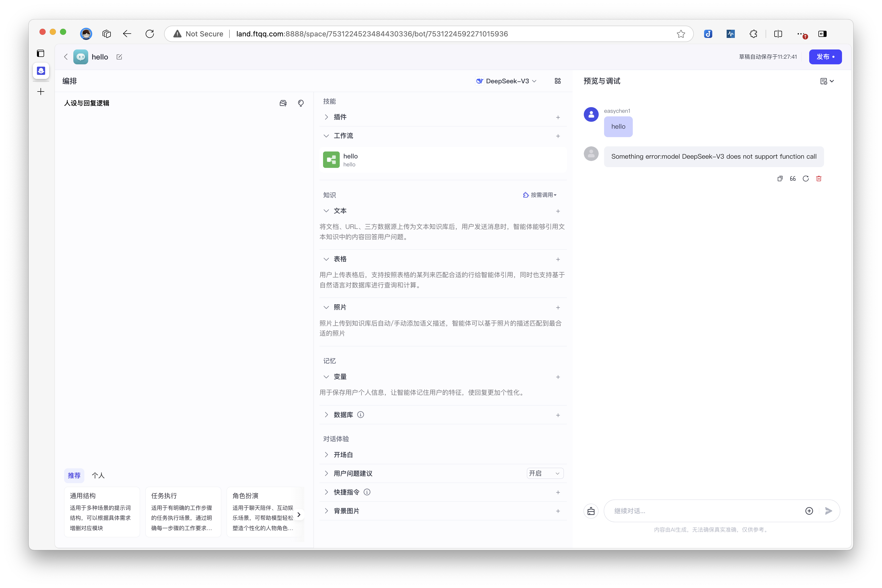Open the prompt library icon
882x588 pixels.
[x=283, y=103]
